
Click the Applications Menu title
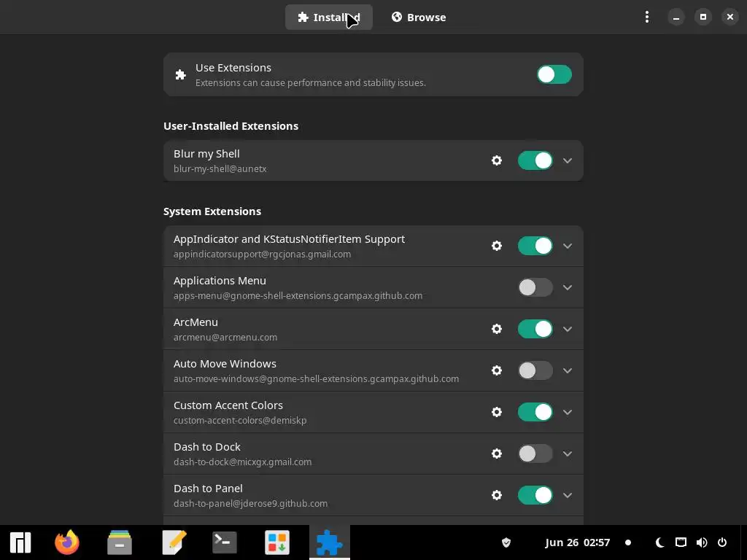(x=220, y=281)
